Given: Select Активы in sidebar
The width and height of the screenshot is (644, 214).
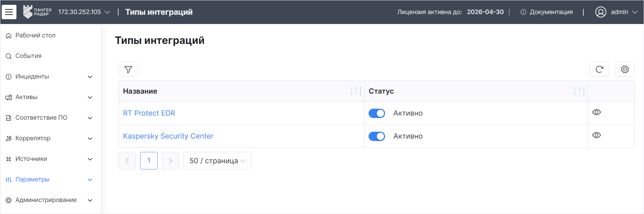Looking at the screenshot, I should (26, 97).
